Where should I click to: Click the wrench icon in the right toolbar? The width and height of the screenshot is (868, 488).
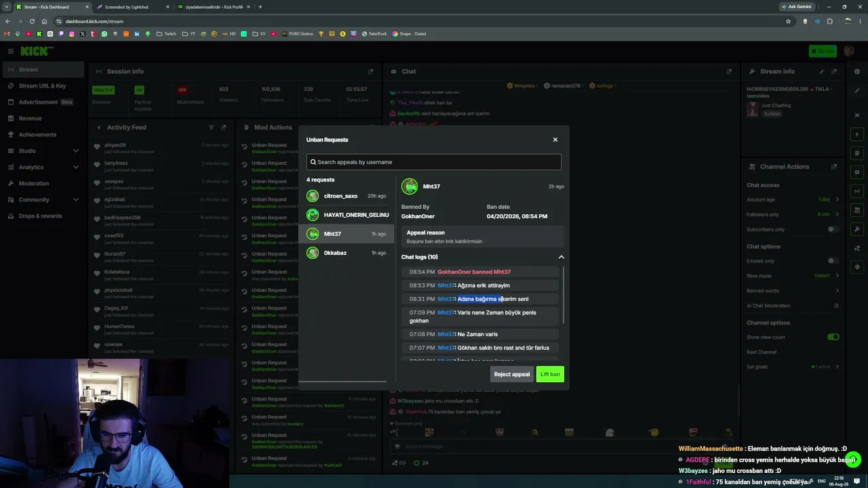tap(857, 229)
